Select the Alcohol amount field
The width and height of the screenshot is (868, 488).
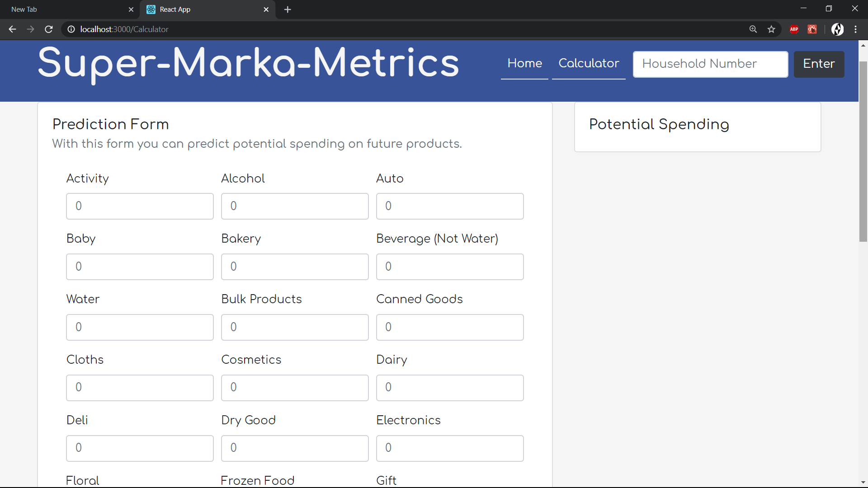295,206
